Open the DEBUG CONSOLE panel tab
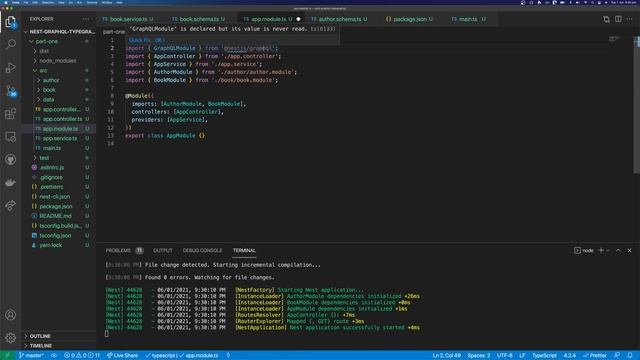Screen dimensions: 640x360 tap(202, 250)
